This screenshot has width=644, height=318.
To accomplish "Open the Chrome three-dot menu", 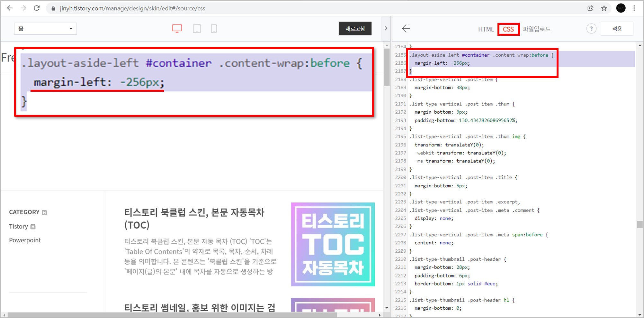I will 634,8.
